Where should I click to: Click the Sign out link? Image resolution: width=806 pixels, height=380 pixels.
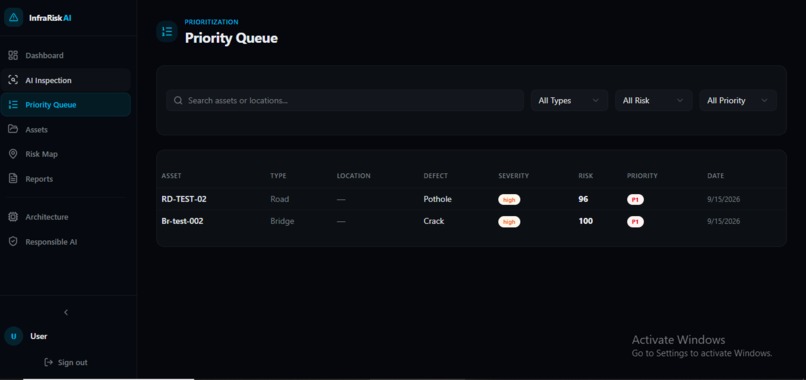tap(66, 363)
